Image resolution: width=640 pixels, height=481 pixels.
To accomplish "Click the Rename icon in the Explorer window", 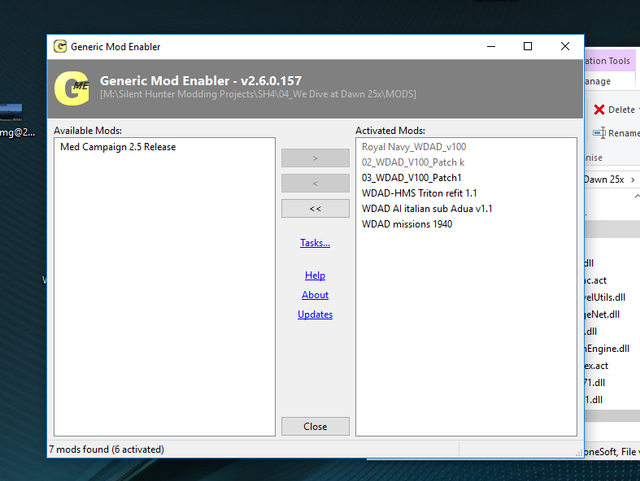I will 600,133.
